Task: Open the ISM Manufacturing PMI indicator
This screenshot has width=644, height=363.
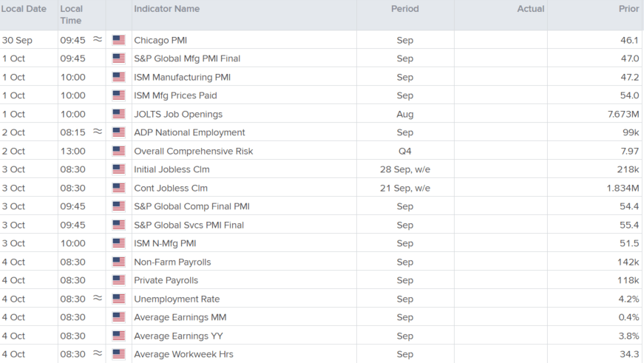Action: point(183,77)
